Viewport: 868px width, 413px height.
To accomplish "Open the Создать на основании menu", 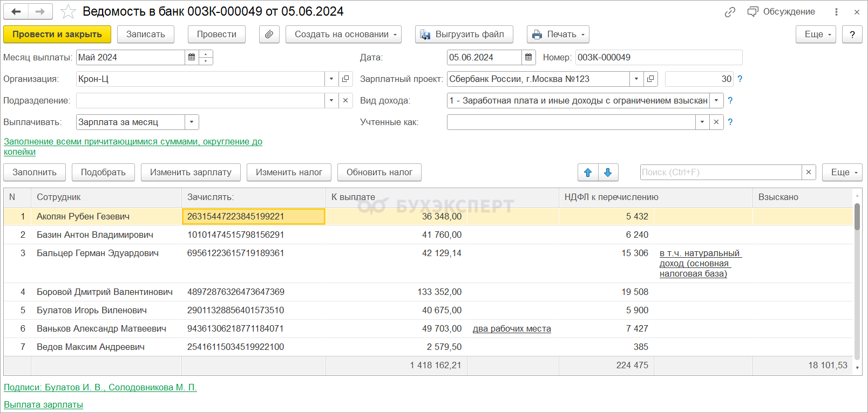I will [x=343, y=35].
